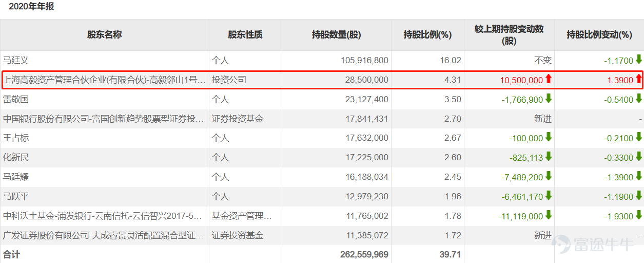Click the 持股比例(%) column header
The width and height of the screenshot is (644, 263).
click(x=427, y=35)
